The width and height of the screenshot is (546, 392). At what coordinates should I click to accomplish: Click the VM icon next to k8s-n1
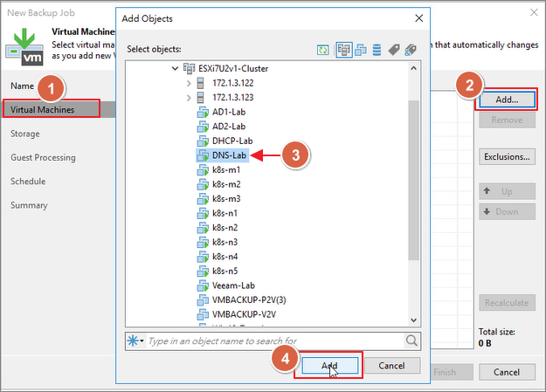(203, 213)
